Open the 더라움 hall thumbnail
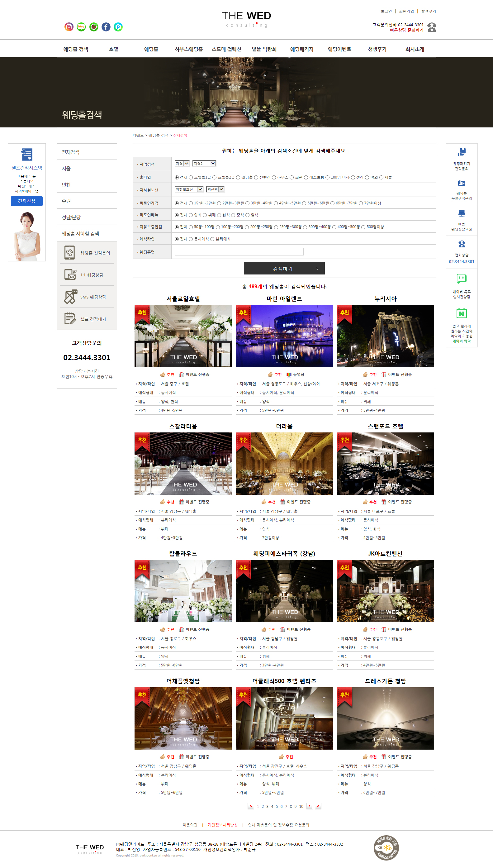The width and height of the screenshot is (493, 868). coord(284,463)
